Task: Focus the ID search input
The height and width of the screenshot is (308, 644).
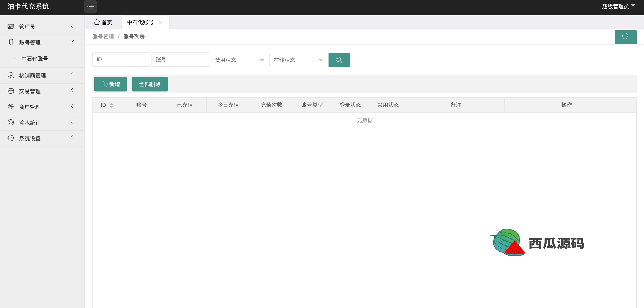Action: coord(121,59)
